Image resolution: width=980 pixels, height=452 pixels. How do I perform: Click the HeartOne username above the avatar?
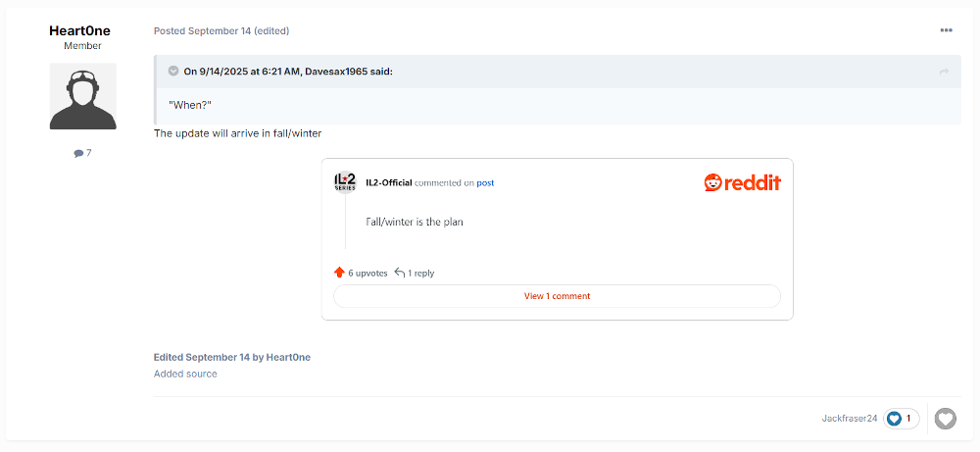[79, 30]
